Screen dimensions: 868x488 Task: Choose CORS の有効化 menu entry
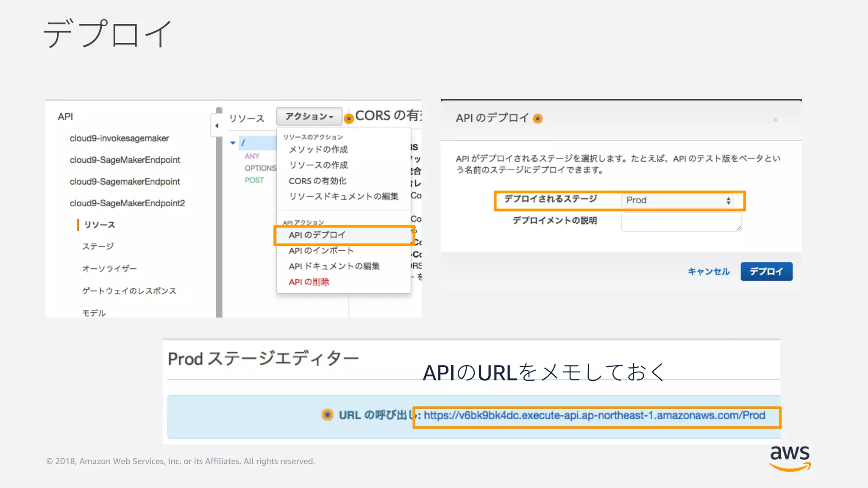point(317,181)
